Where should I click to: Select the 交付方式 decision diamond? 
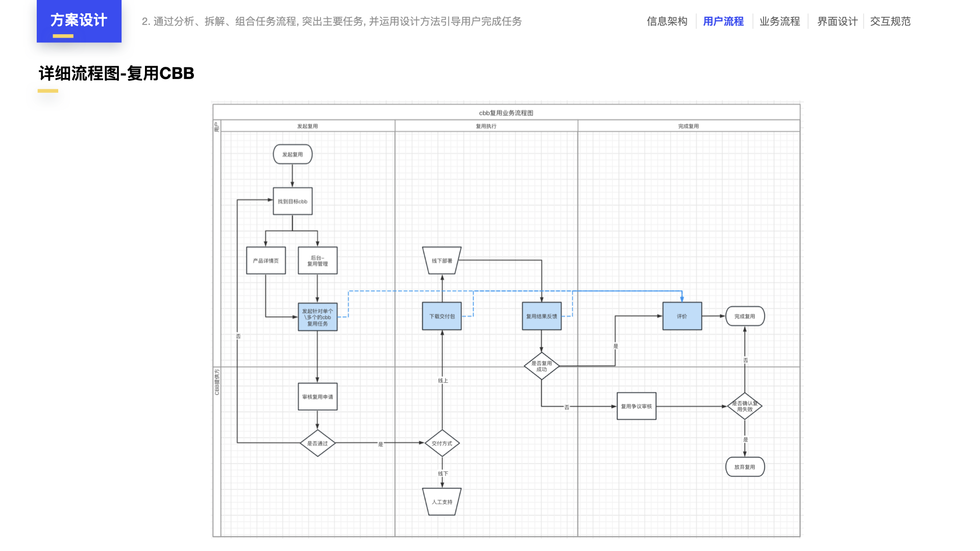[442, 443]
